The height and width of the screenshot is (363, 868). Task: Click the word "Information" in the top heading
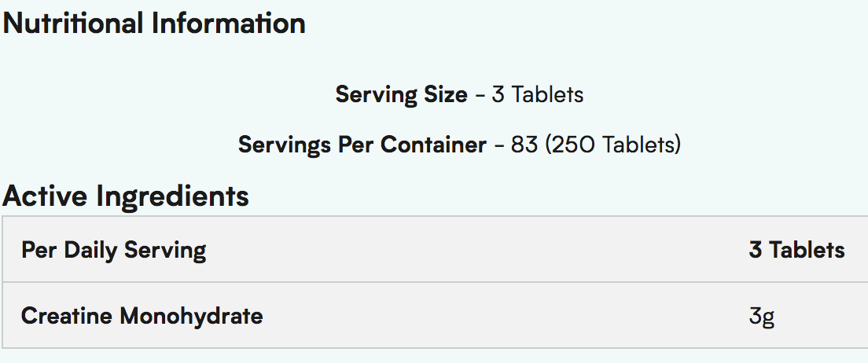pyautogui.click(x=229, y=23)
